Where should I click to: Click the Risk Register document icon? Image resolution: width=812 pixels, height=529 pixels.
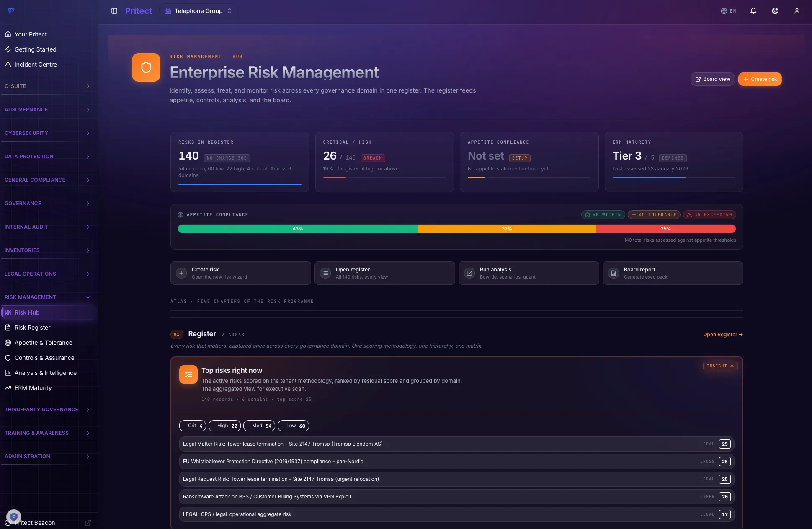point(8,328)
